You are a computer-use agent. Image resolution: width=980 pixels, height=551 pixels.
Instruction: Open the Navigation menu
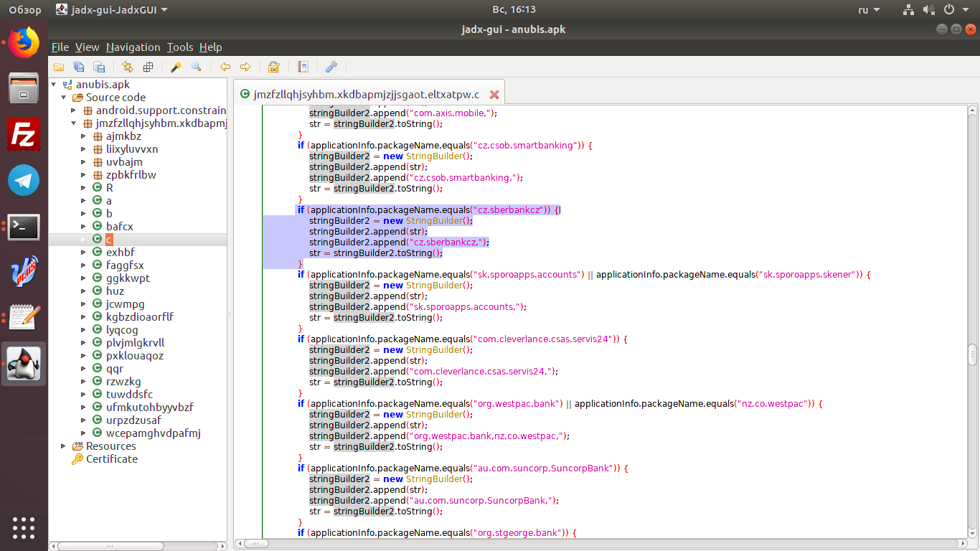point(133,47)
